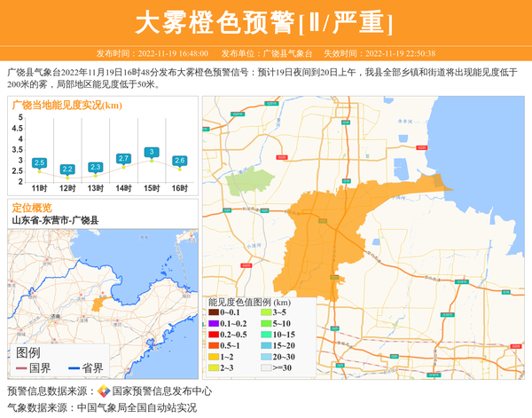Image resolution: width=532 pixels, height=418 pixels.
Task: Click the 国家预警信息发布中心 logo icon
Action: coord(103,391)
